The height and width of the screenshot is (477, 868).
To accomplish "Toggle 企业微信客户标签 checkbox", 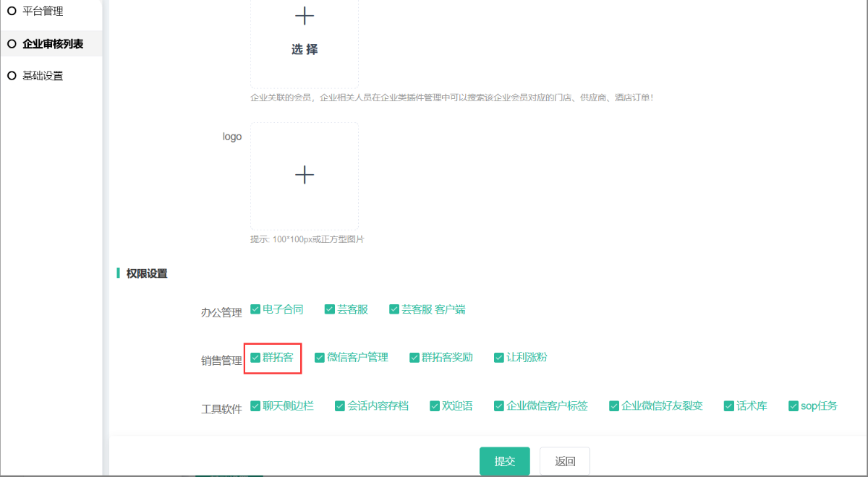I will click(499, 406).
